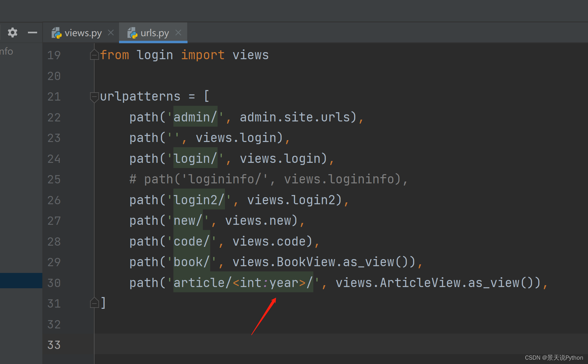Collapse the import fold marker on line 19
The width and height of the screenshot is (588, 364).
click(x=94, y=55)
